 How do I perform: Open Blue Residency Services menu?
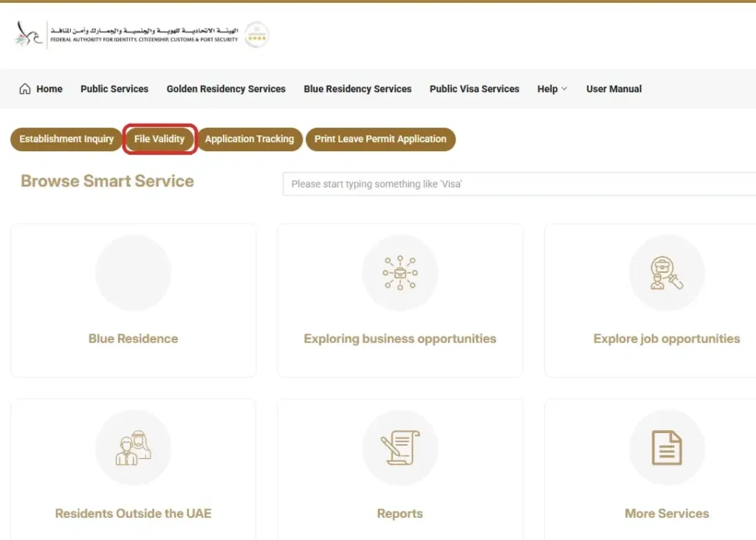(x=358, y=89)
